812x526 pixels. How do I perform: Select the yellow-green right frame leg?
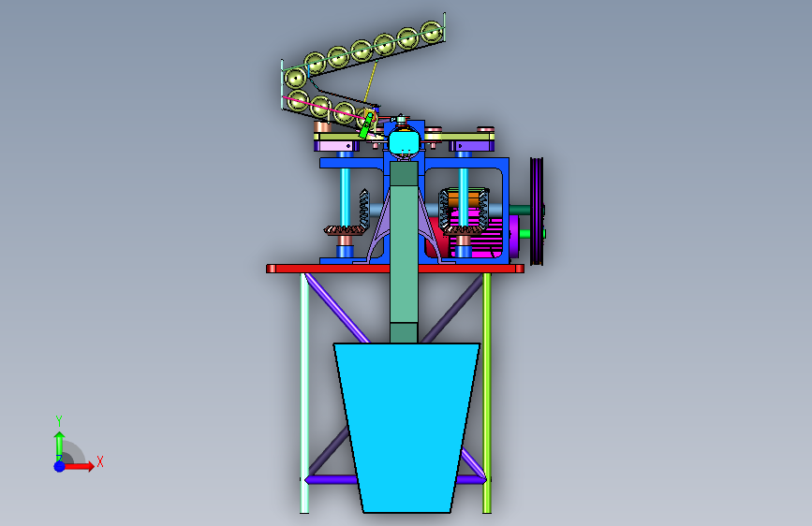487,393
